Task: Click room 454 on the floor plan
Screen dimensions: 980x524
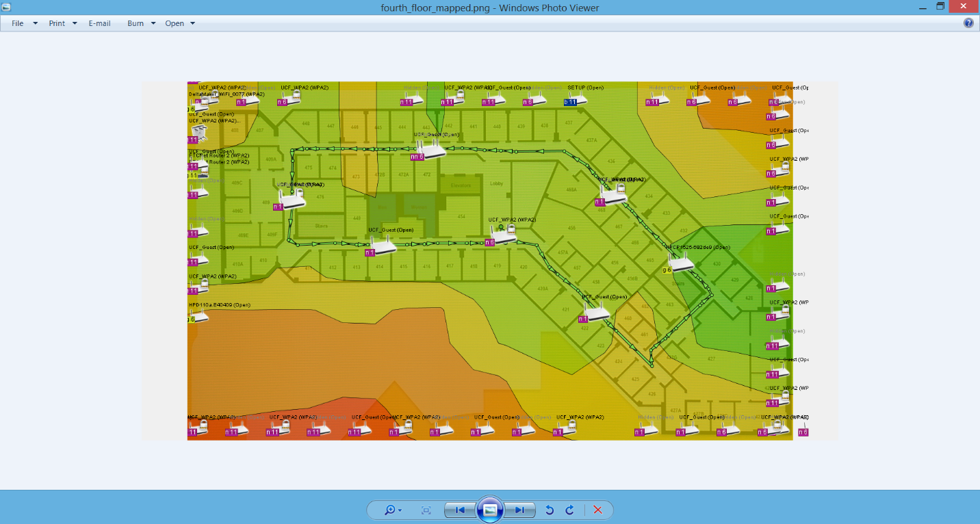Action: tap(461, 217)
